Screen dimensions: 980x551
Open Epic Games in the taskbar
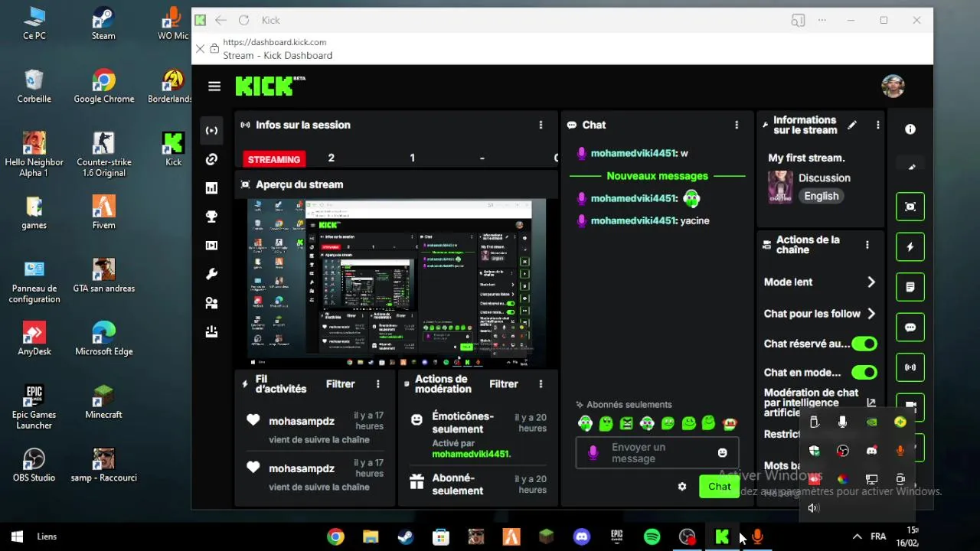(x=617, y=536)
